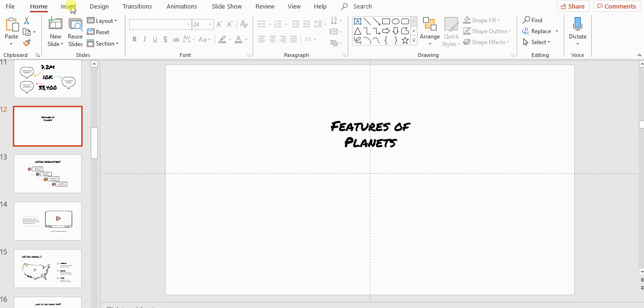Viewport: 644px width, 308px height.
Task: Select the Format Painter icon
Action: click(x=27, y=43)
